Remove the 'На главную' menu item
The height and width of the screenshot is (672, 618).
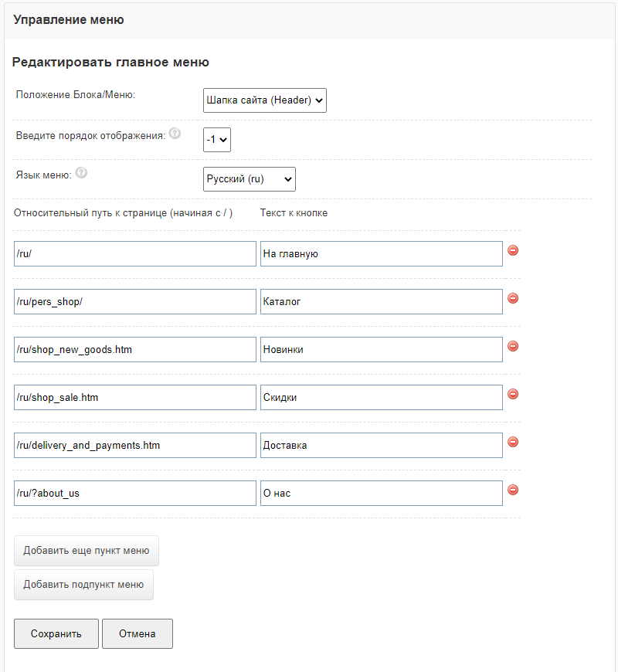[512, 250]
